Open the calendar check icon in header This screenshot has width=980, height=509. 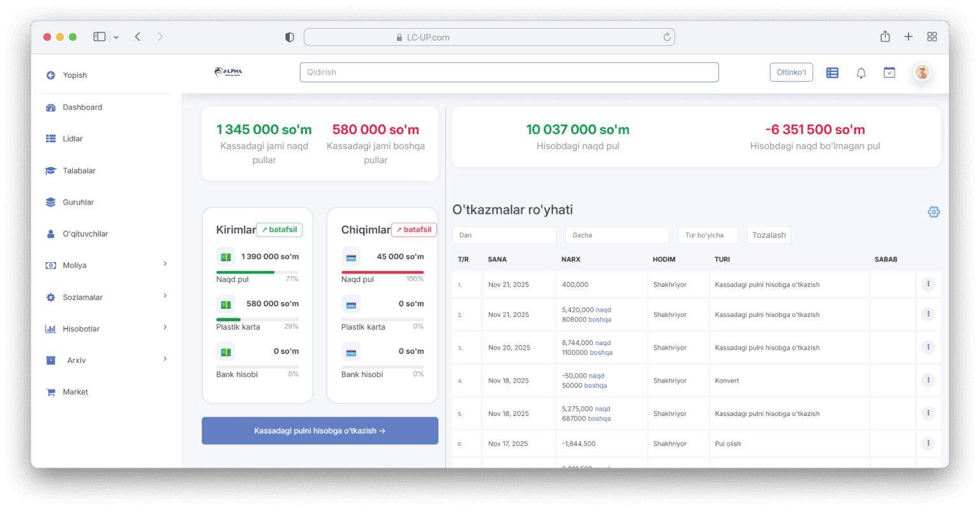[x=889, y=73]
